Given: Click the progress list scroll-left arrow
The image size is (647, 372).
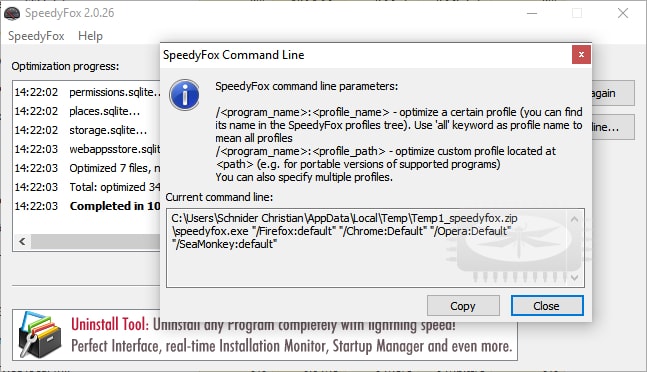Looking at the screenshot, I should point(22,241).
